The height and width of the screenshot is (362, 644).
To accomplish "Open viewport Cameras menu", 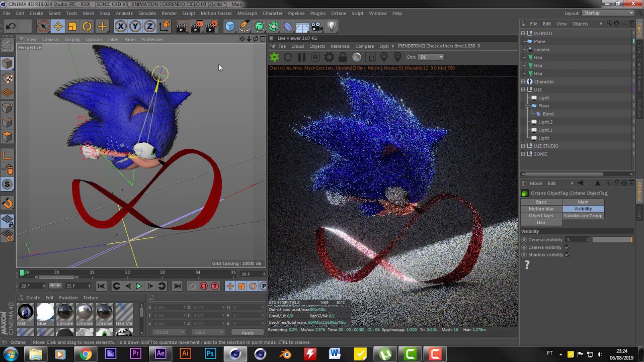I will tap(50, 39).
